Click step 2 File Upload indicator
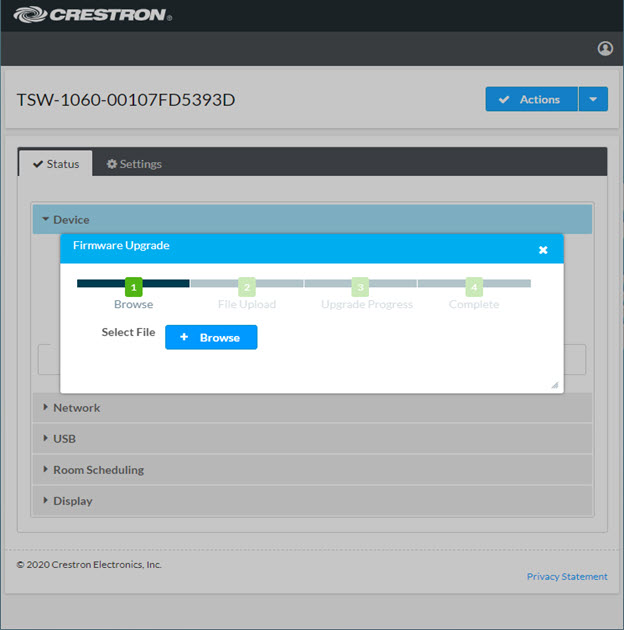Viewport: 624px width, 630px height. point(247,287)
